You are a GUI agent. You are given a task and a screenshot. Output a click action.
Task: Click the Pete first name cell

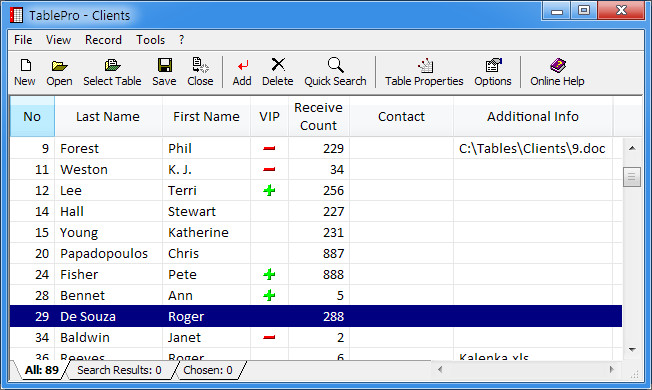click(206, 274)
